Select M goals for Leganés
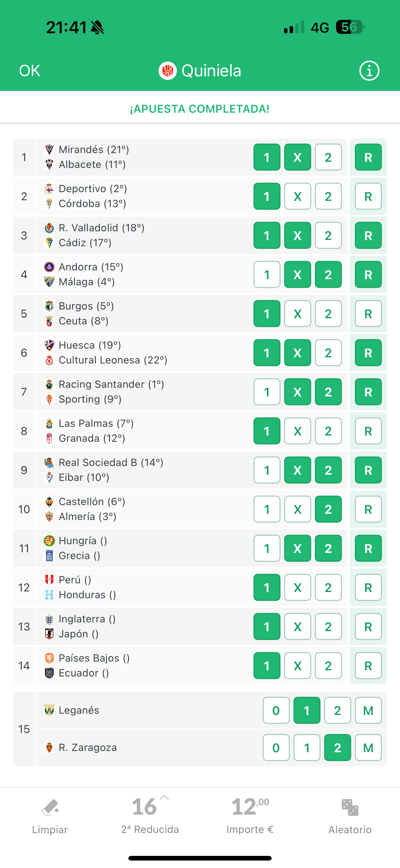The image size is (400, 868). point(368,710)
